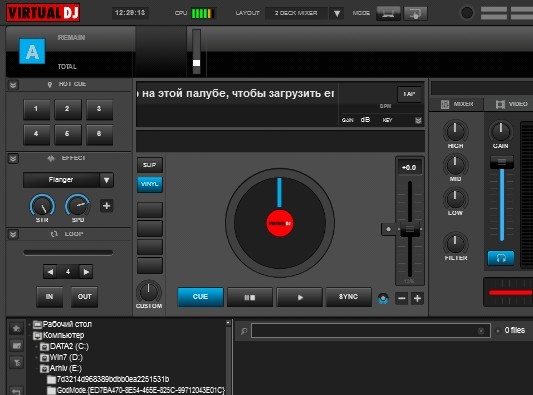Viewport: 533px width, 395px height.
Task: Adjust the STR effect knob
Action: [x=42, y=206]
